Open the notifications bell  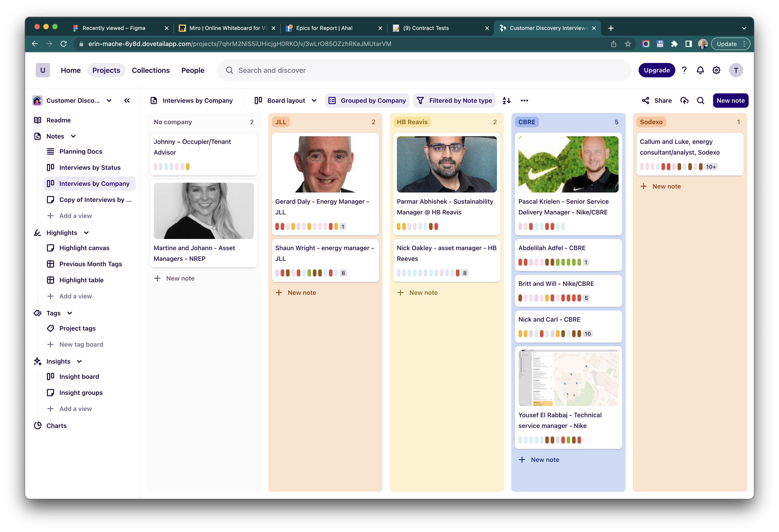(700, 70)
